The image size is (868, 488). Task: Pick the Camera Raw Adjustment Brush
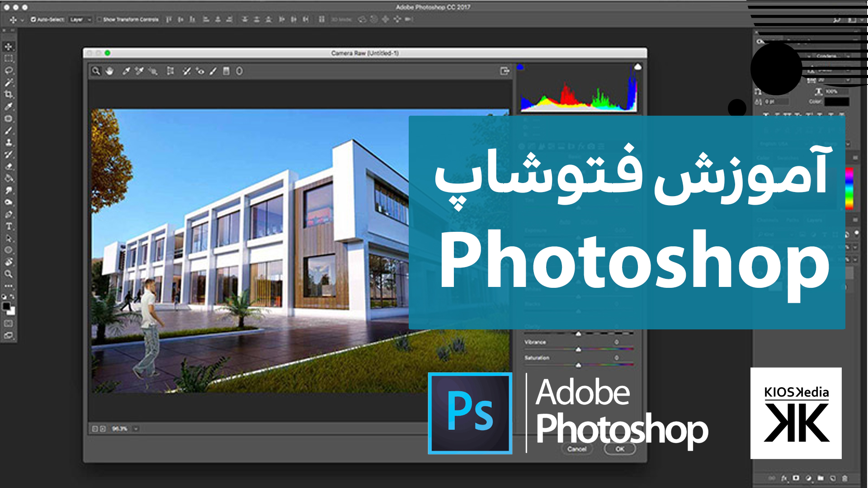pyautogui.click(x=213, y=71)
